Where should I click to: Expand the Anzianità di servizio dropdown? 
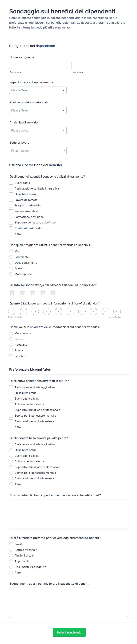[x=38, y=131]
